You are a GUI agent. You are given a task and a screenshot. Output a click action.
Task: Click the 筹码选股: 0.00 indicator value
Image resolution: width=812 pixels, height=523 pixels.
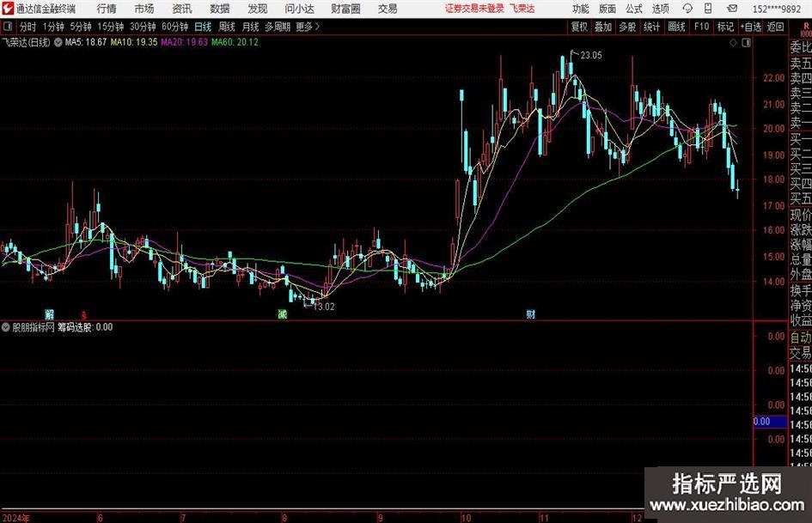85,327
